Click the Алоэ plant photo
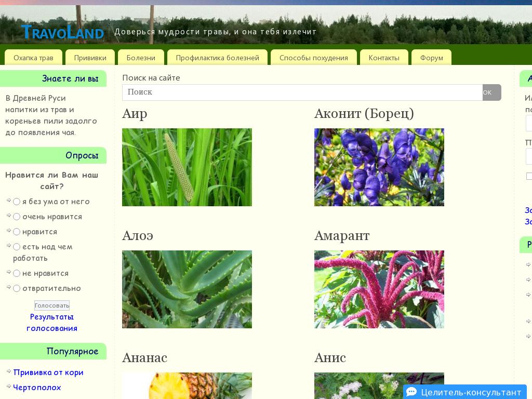532x399 pixels. click(187, 289)
